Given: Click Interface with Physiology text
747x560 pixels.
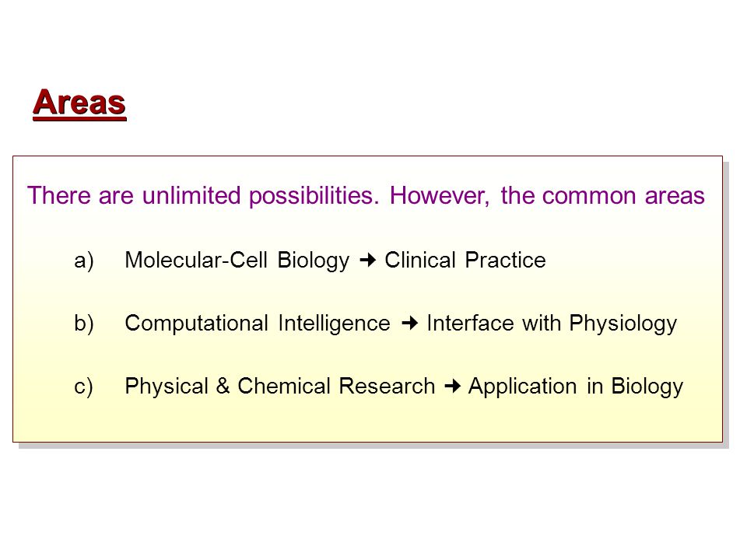Looking at the screenshot, I should click(x=552, y=324).
